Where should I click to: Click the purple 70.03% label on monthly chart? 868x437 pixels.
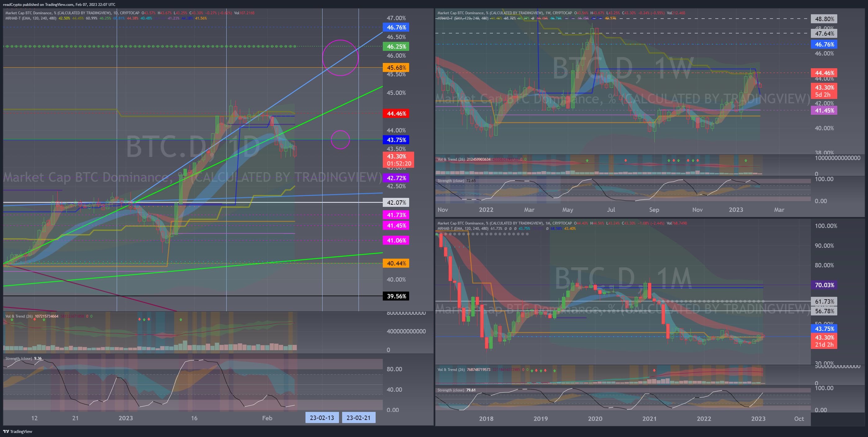pos(824,285)
